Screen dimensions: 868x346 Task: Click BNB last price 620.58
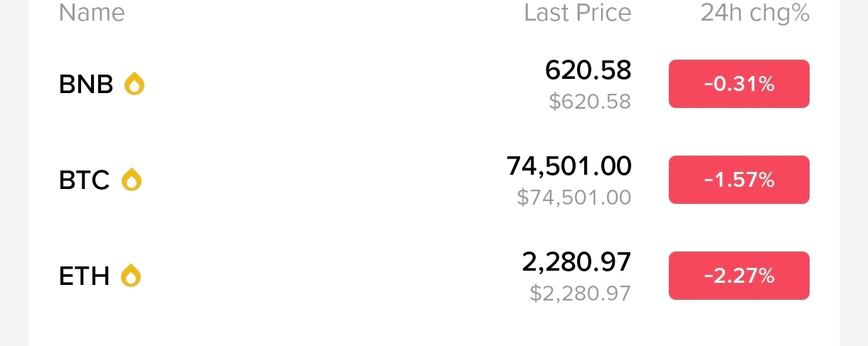[x=588, y=70]
